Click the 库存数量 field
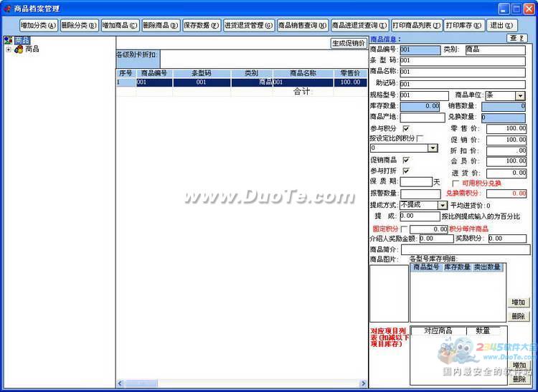Screen dimensions: 538x392 [x=420, y=106]
